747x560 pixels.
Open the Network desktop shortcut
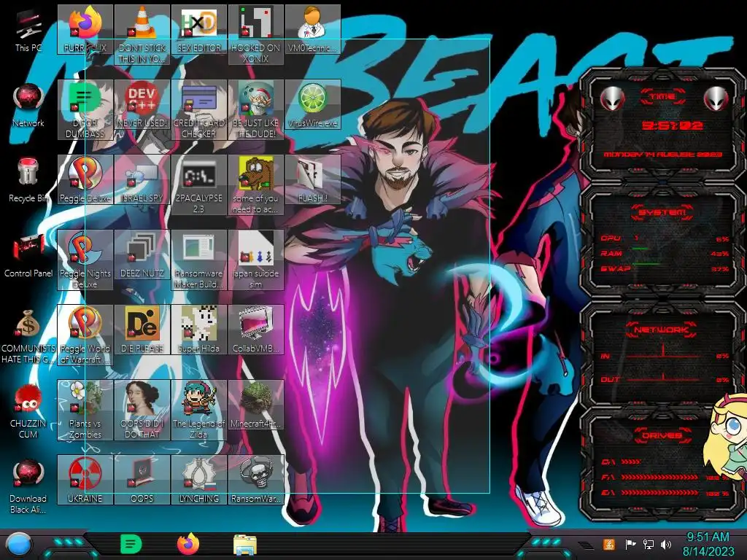coord(28,105)
